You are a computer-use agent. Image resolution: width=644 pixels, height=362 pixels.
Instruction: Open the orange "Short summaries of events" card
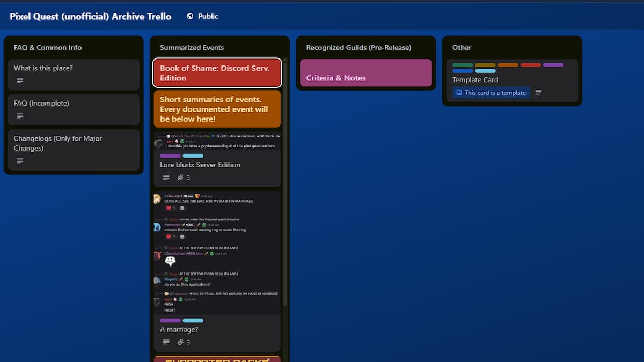[217, 109]
